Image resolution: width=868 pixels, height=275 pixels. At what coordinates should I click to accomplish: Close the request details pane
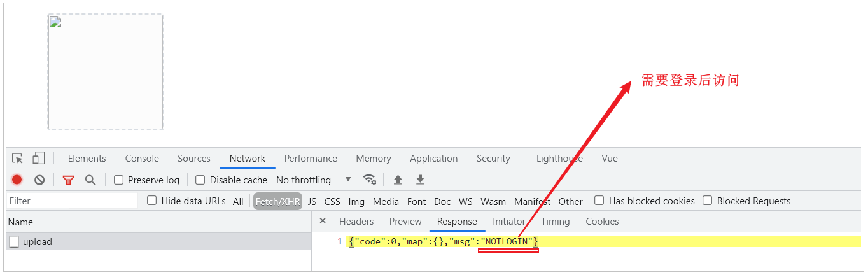click(323, 221)
